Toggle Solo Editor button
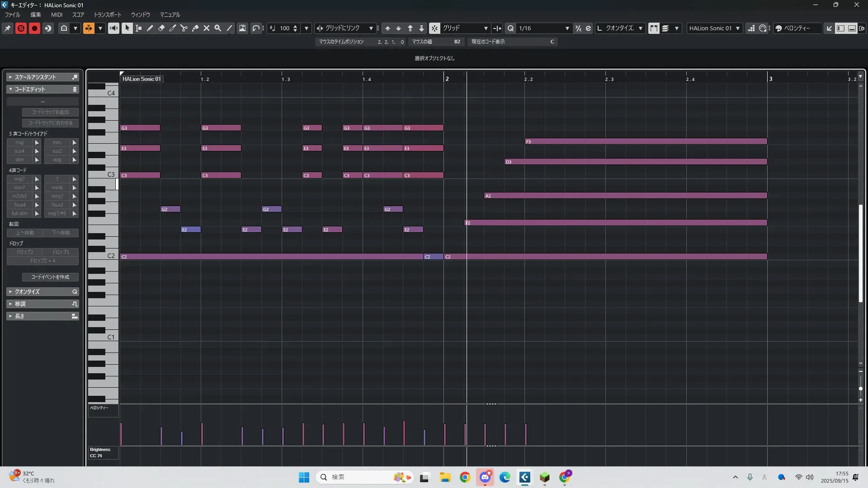 21,28
